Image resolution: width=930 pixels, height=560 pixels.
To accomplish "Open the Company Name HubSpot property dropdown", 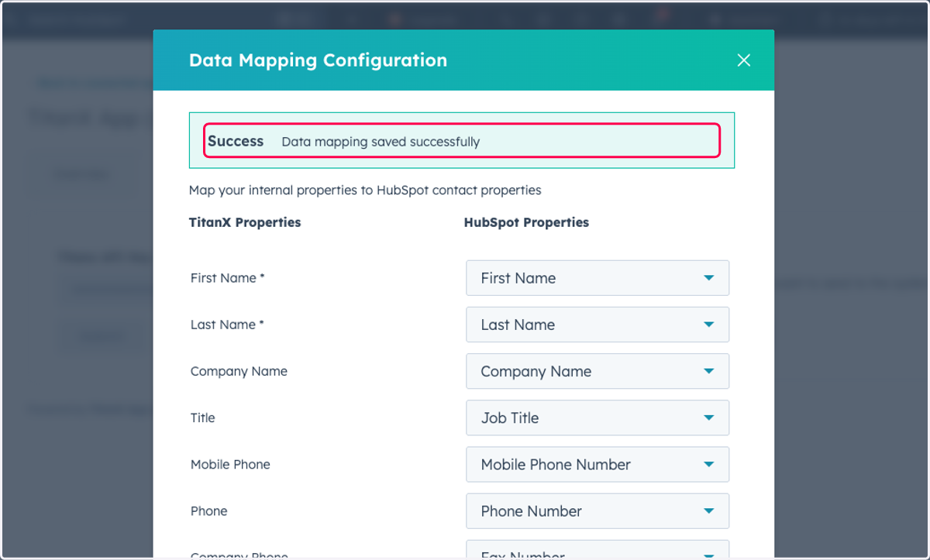I will click(598, 371).
